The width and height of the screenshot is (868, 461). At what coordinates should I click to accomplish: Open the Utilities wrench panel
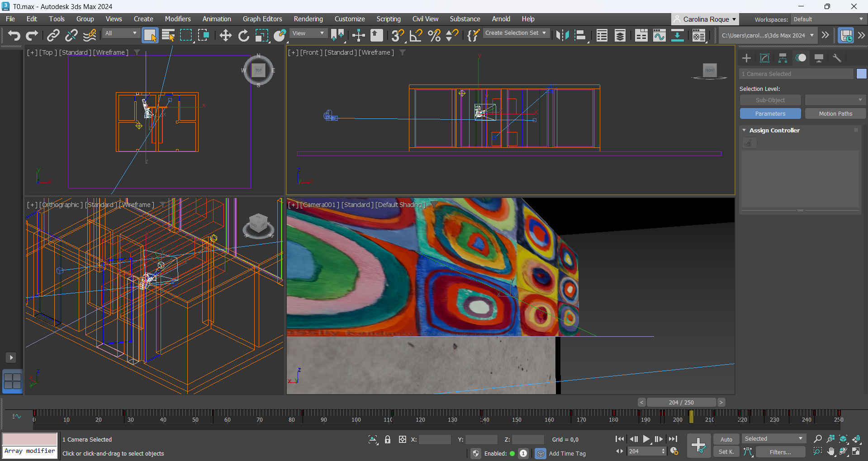click(837, 58)
